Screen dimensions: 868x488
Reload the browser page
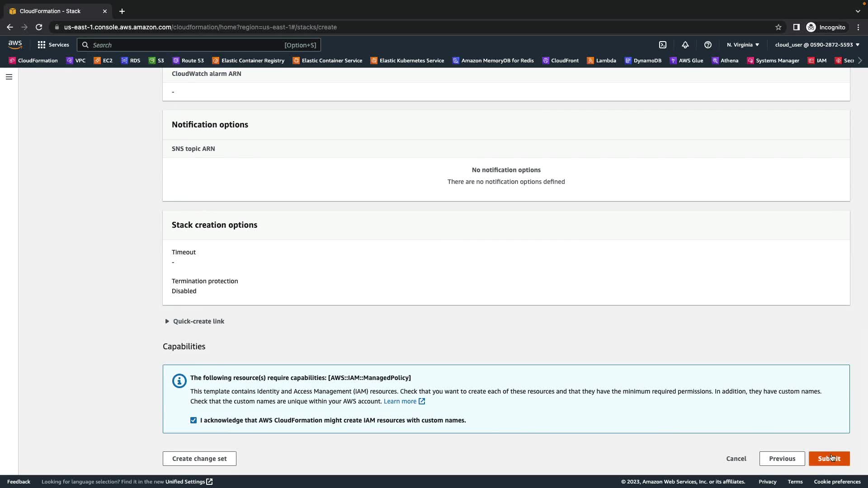(39, 27)
